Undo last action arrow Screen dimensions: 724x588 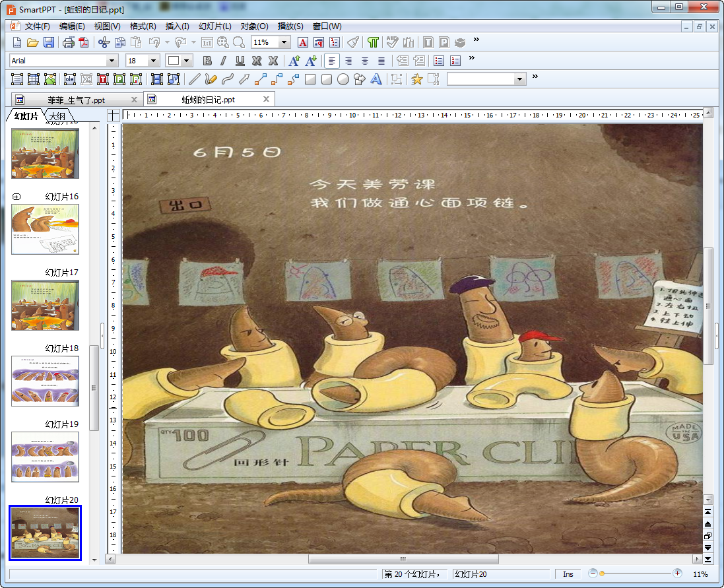pos(154,42)
